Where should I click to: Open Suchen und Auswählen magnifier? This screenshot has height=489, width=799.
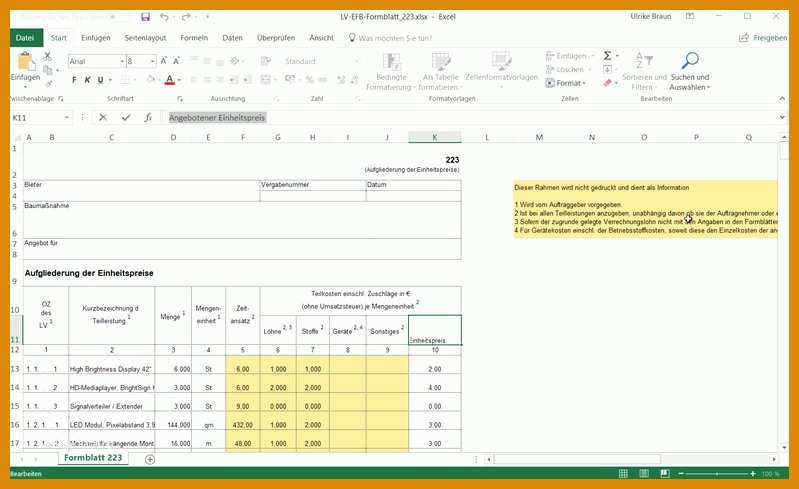(689, 61)
